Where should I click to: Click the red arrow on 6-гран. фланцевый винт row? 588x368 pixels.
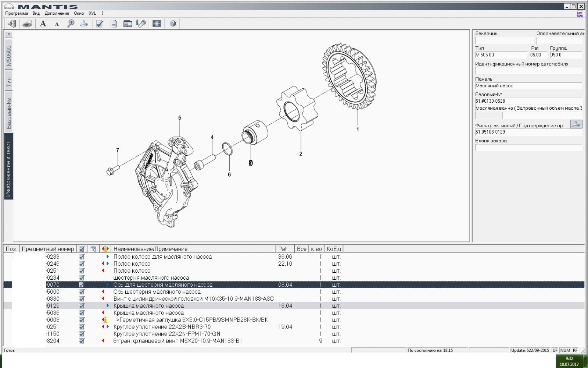[x=103, y=341]
